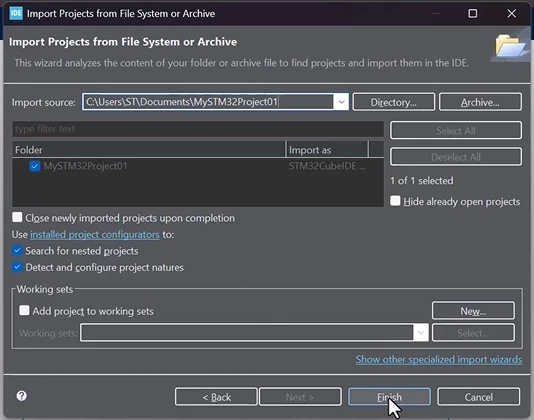Enable Close newly imported projects upon completion
The height and width of the screenshot is (420, 534).
[17, 217]
